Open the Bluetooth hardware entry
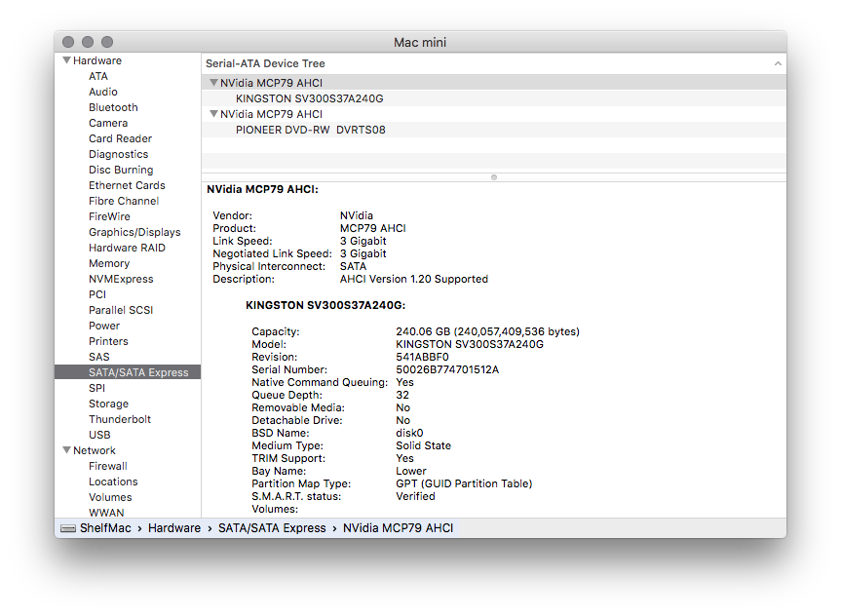Viewport: 841px width, 616px height. 113,107
